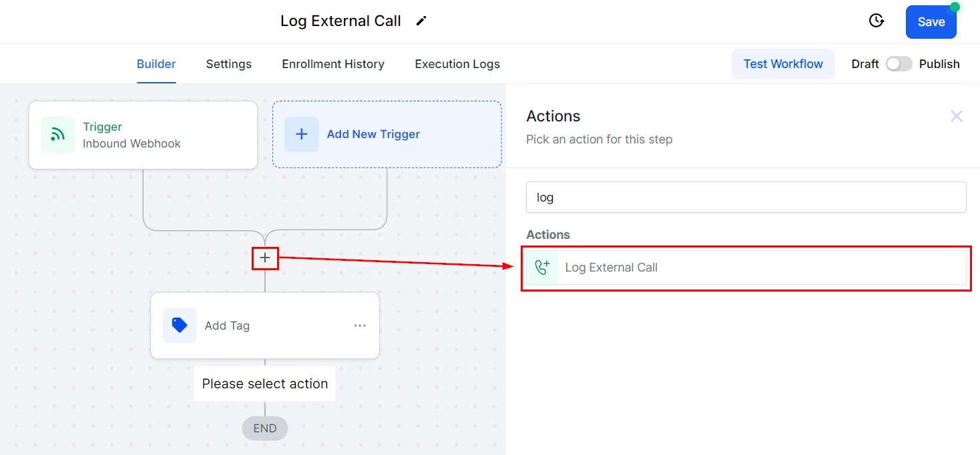Click the Inbound Webhook trigger icon
The height and width of the screenshot is (455, 980).
pyautogui.click(x=58, y=135)
